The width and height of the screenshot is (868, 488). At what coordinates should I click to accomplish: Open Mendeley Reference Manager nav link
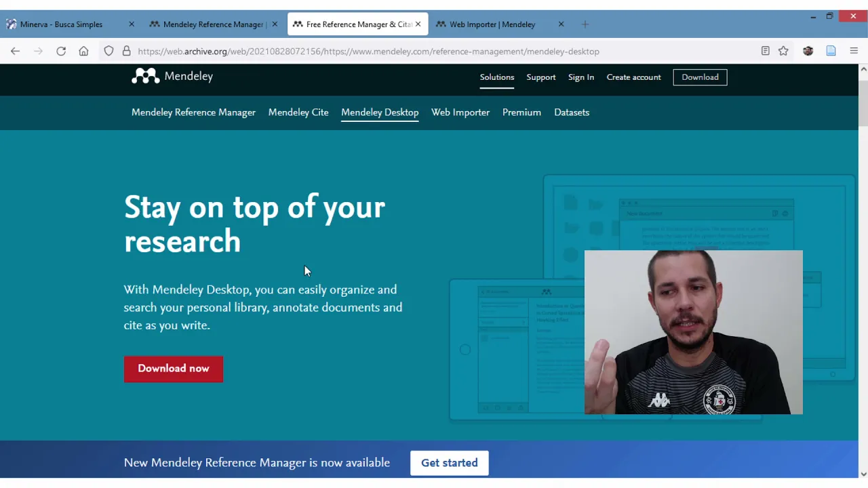tap(193, 113)
